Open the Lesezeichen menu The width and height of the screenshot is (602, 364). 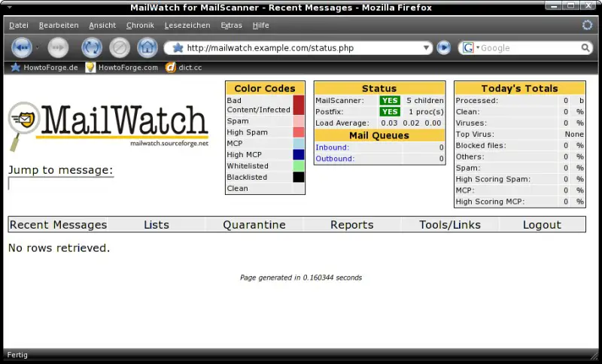pyautogui.click(x=187, y=26)
